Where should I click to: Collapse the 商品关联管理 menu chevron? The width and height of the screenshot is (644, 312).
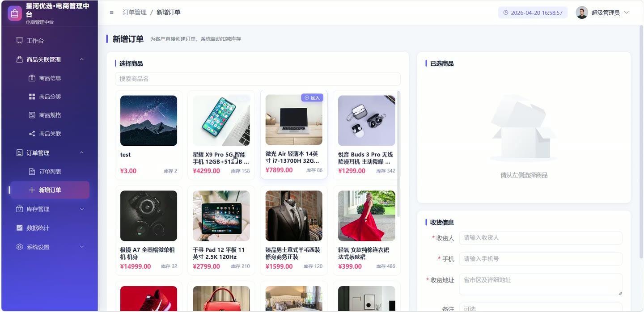click(82, 59)
